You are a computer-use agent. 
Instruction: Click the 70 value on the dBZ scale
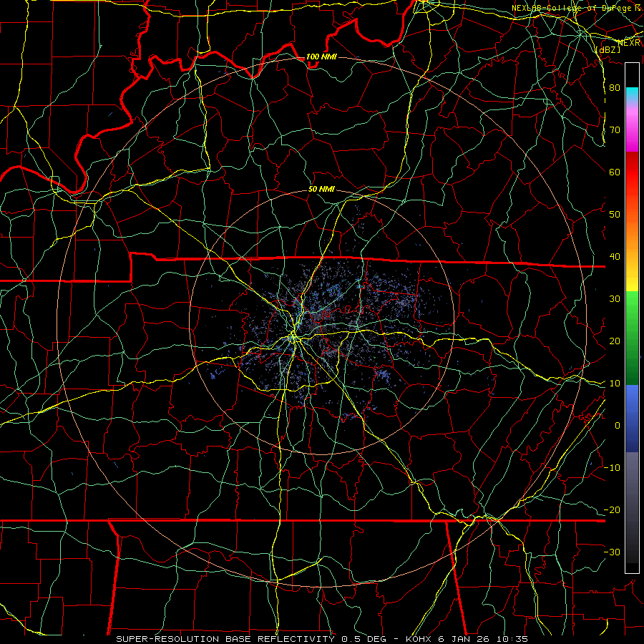[x=615, y=130]
